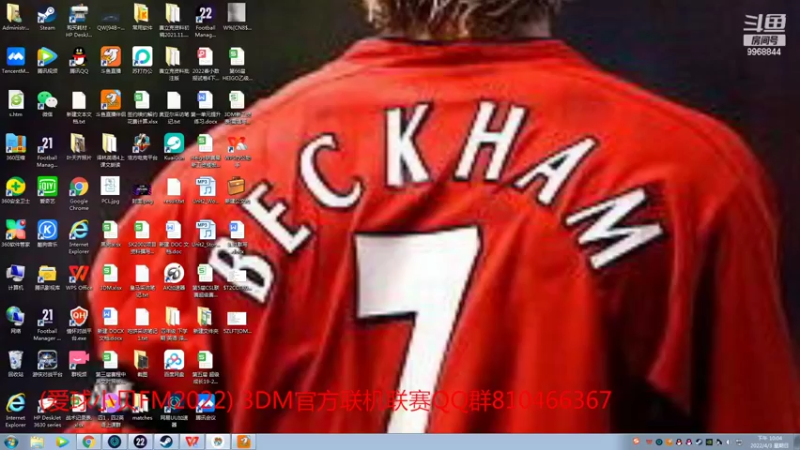800x450 pixels.
Task: Launch the 360 compression icon
Action: tap(15, 147)
